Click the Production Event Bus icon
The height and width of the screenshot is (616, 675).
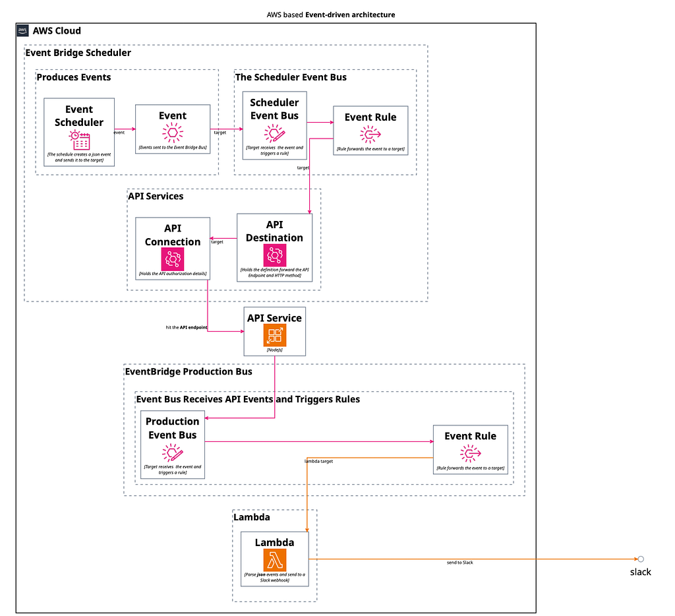[x=173, y=452]
